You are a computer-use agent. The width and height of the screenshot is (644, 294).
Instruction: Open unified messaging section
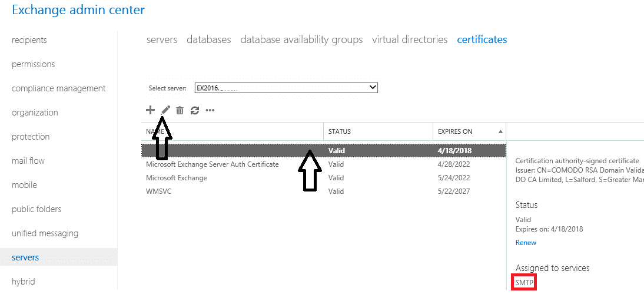(45, 233)
